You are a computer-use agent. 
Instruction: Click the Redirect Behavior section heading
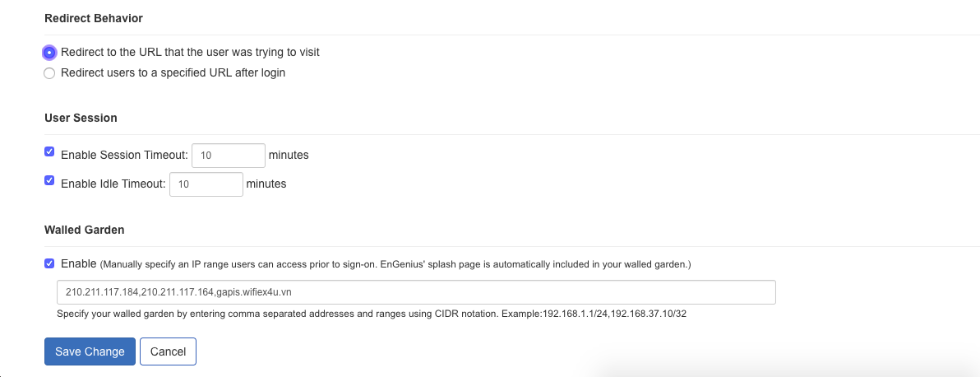(94, 18)
